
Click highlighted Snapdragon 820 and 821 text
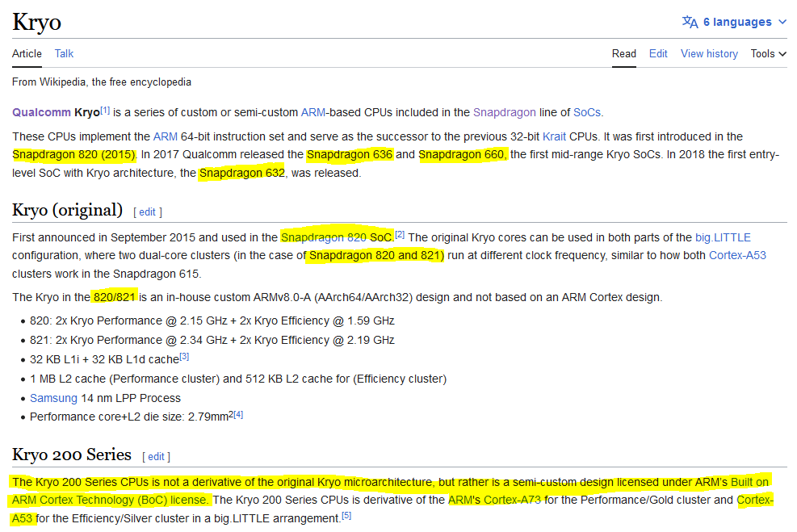[x=376, y=255]
